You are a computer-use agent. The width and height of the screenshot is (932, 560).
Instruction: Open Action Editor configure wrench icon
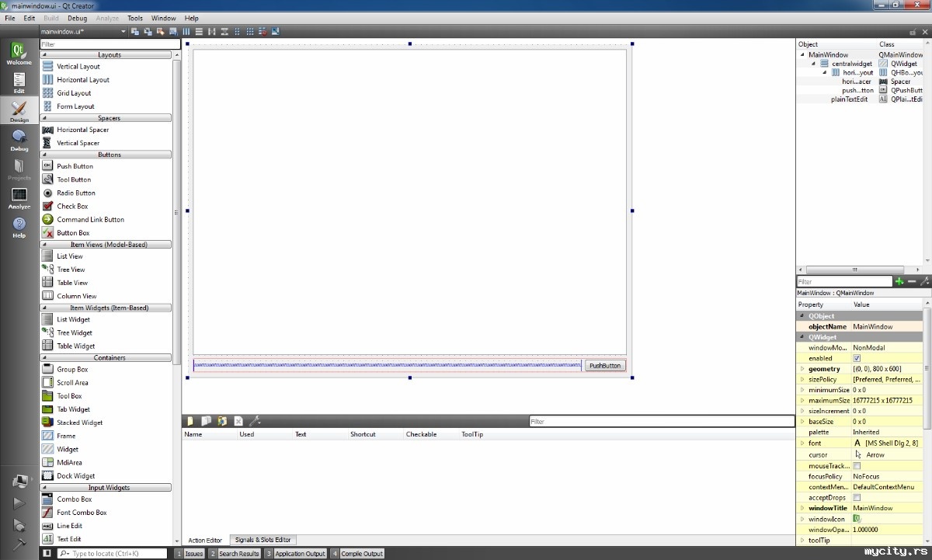click(x=255, y=421)
